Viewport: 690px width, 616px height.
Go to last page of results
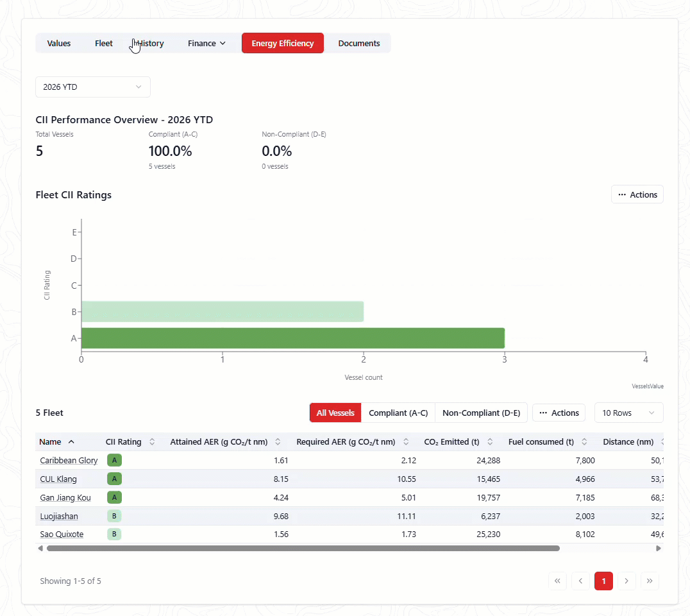point(650,581)
